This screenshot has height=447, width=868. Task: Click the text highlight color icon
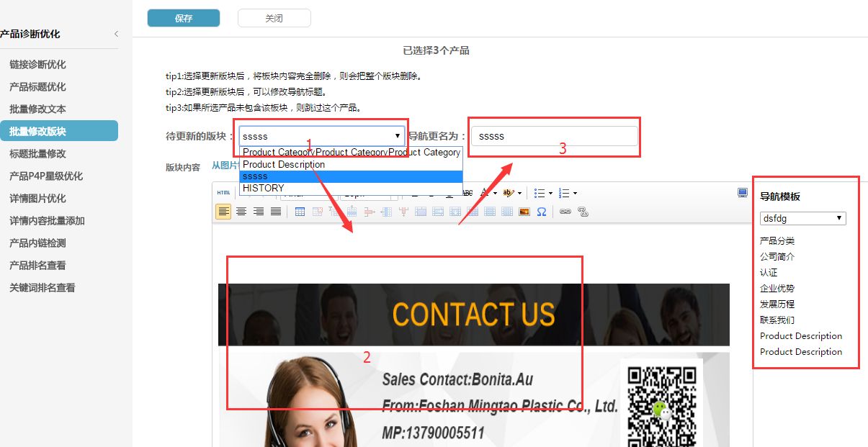click(x=509, y=193)
